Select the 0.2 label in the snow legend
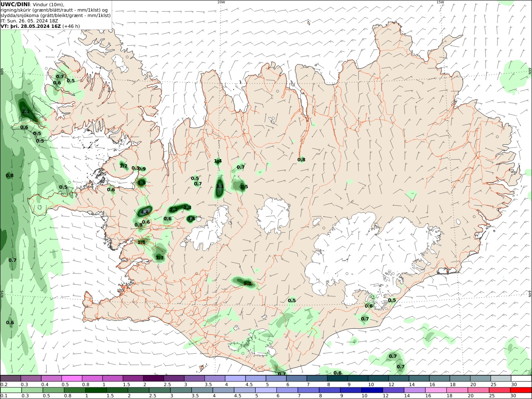The height and width of the screenshot is (399, 532). point(3,384)
